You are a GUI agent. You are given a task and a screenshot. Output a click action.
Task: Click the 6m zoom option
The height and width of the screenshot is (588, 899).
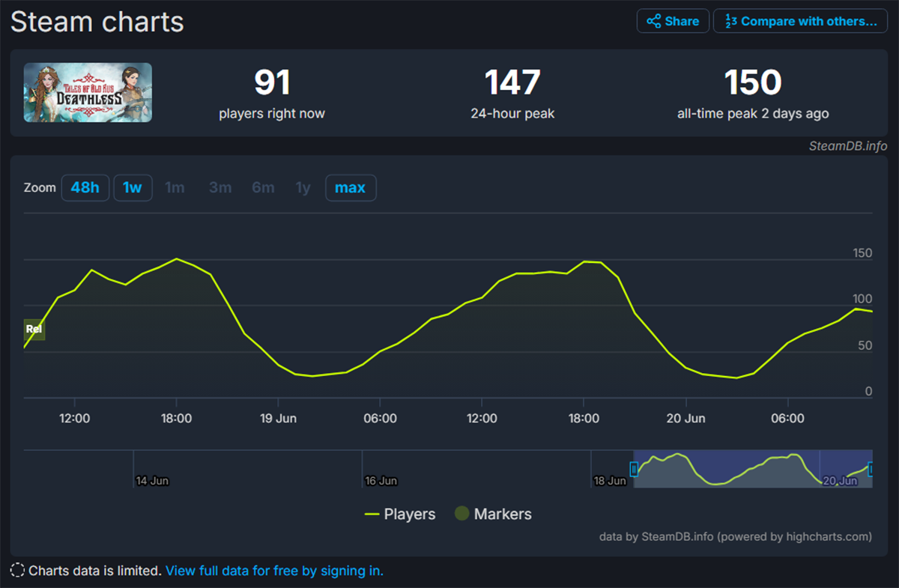(x=263, y=187)
